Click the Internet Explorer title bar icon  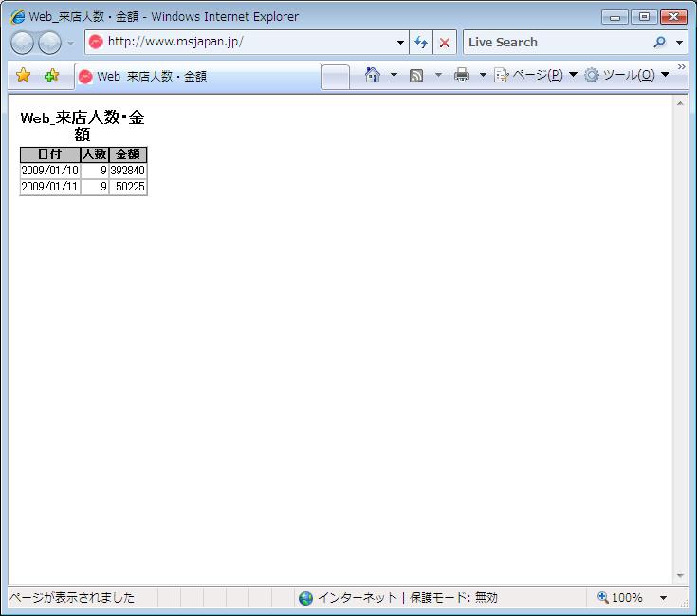click(18, 17)
